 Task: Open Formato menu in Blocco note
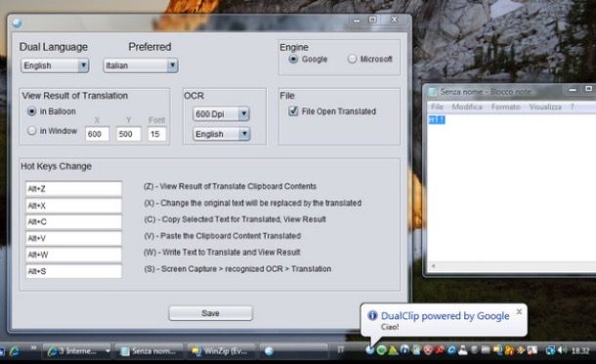click(x=505, y=106)
